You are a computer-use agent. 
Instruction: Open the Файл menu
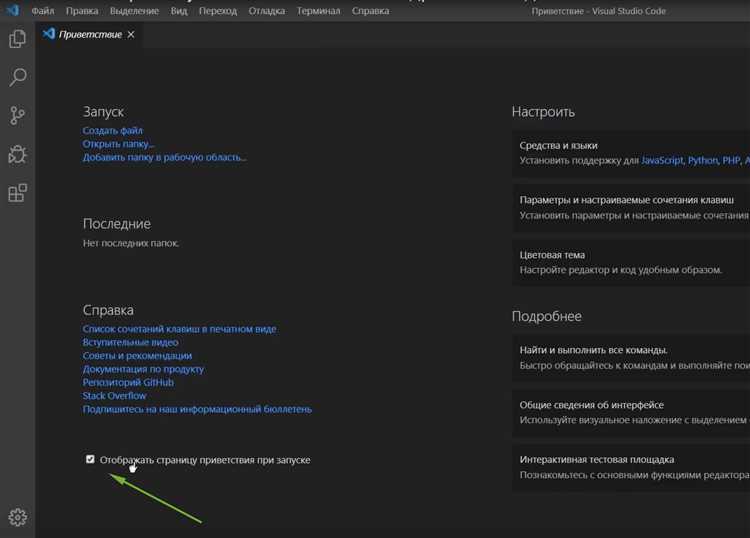click(43, 11)
